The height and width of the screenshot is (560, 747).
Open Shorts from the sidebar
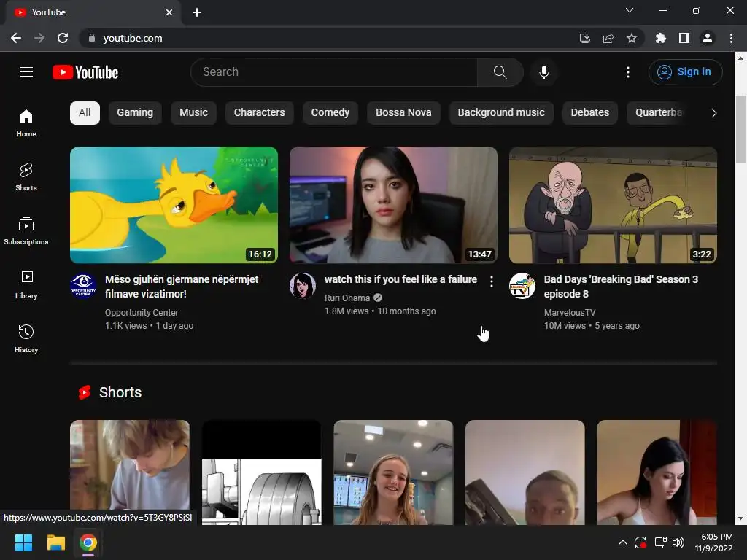[26, 176]
